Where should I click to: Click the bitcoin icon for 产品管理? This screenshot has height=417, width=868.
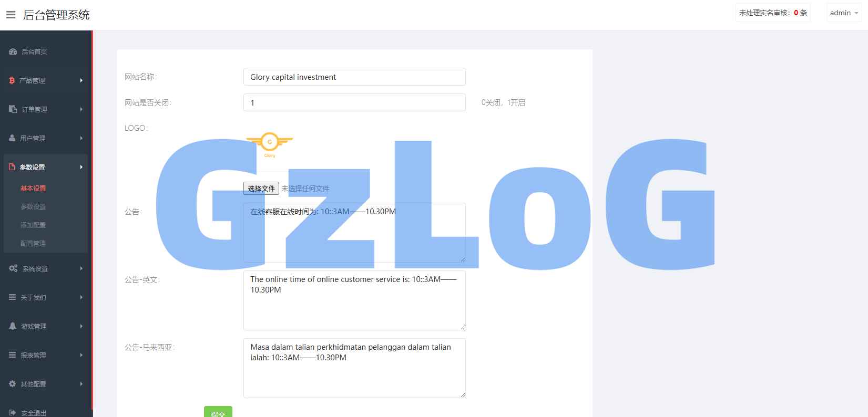pyautogui.click(x=12, y=80)
